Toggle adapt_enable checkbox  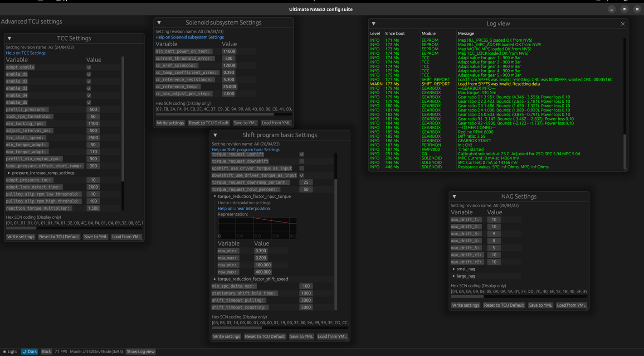pyautogui.click(x=88, y=67)
